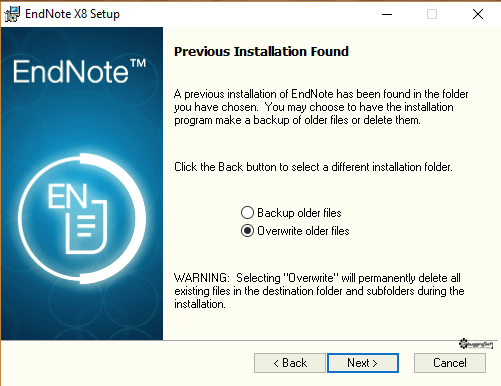Screen dimensions: 501x386
Task: Click the previous installation description paragraph
Action: click(x=321, y=107)
